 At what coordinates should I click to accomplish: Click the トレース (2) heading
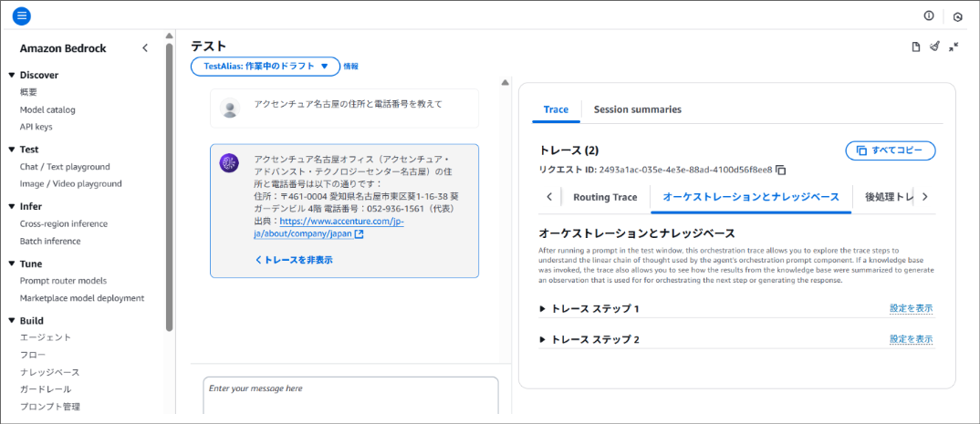click(568, 150)
